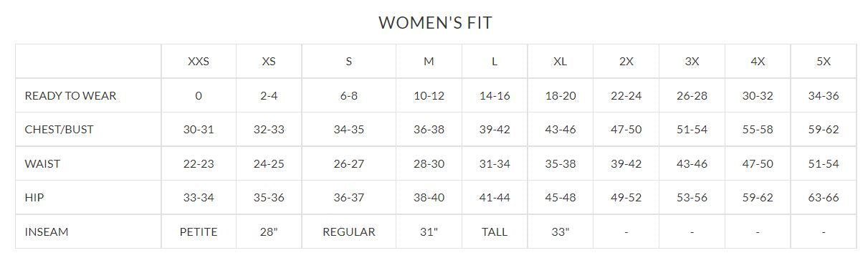Image resolution: width=868 pixels, height=258 pixels.
Task: Click the 3X size column header
Action: tap(692, 62)
